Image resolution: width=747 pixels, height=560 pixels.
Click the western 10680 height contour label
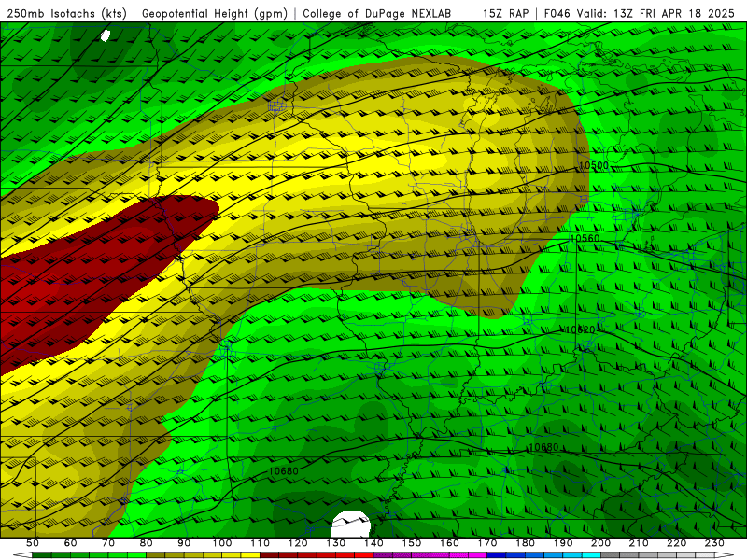click(284, 471)
